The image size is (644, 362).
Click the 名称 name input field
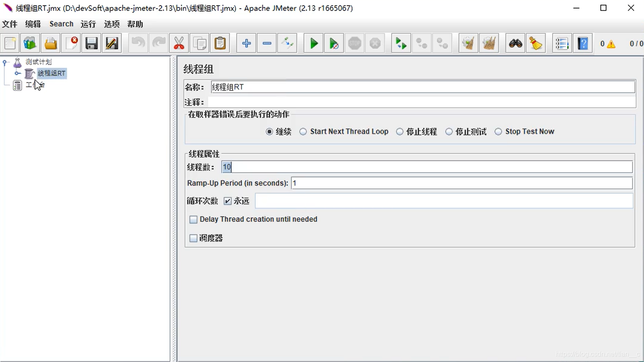(x=423, y=87)
